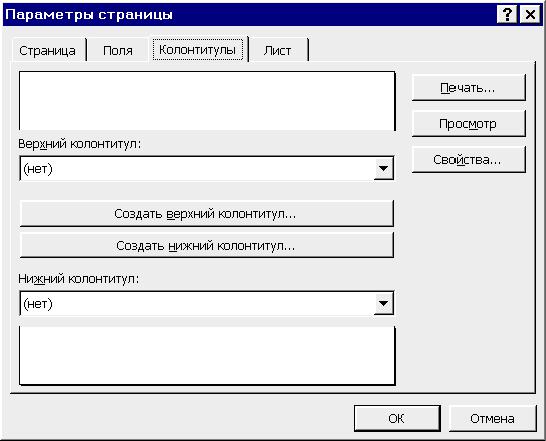Screen dimensions: 546x441
Task: Click the lower footer preview area
Action: (x=207, y=355)
